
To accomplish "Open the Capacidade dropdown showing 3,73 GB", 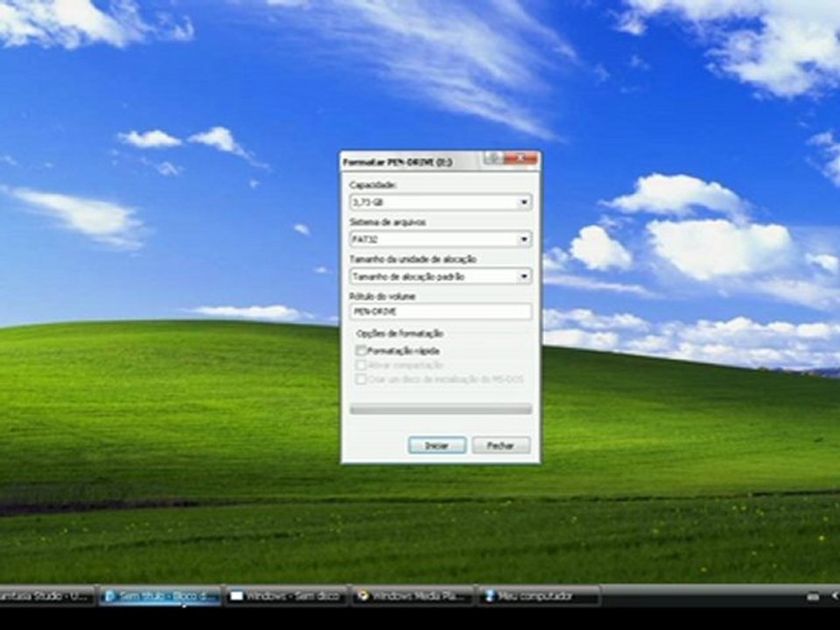I will coord(440,202).
